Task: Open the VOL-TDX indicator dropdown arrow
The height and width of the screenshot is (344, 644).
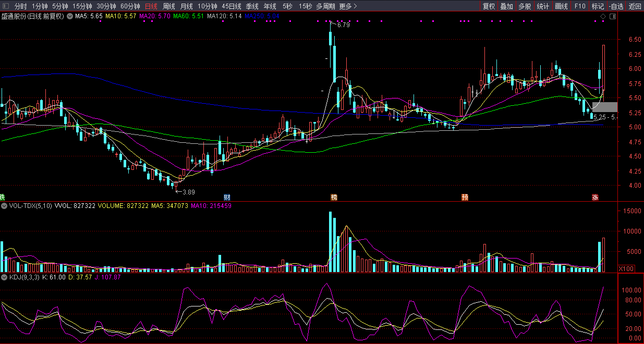Action: pyautogui.click(x=4, y=206)
